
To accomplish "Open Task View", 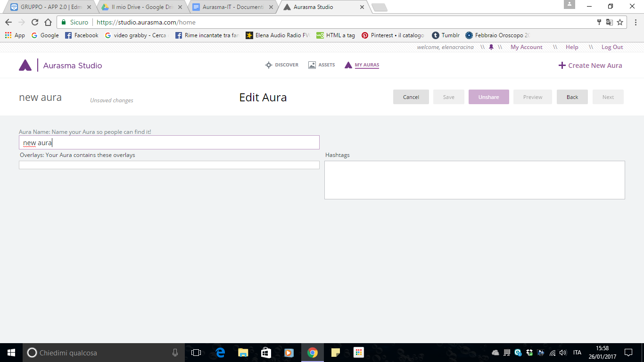I will pos(196,353).
